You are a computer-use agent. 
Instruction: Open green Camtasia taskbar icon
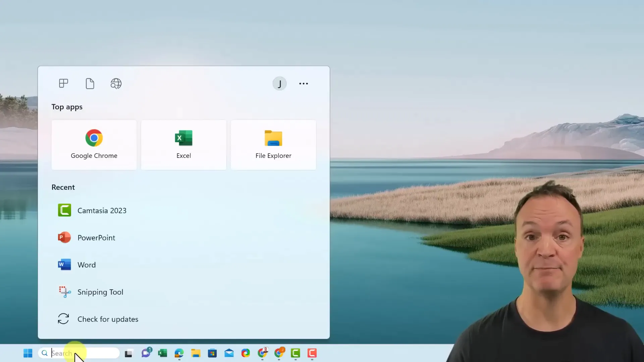pos(296,353)
